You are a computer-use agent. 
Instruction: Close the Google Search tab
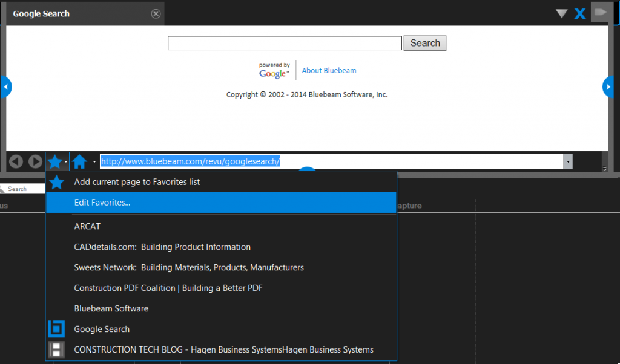(x=156, y=14)
